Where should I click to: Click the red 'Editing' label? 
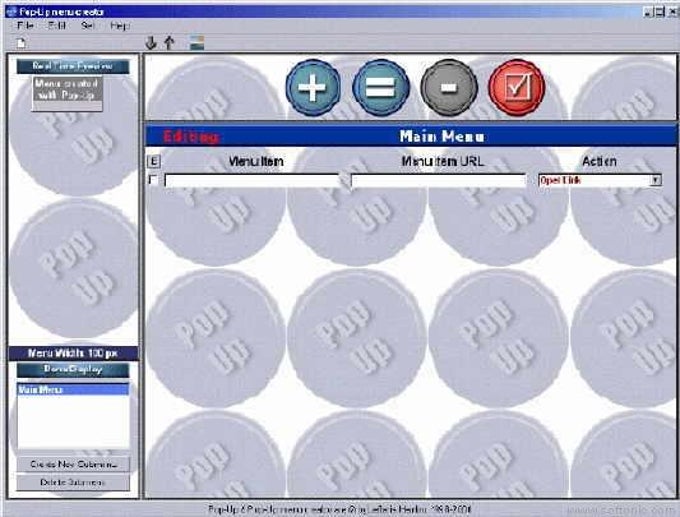[191, 137]
